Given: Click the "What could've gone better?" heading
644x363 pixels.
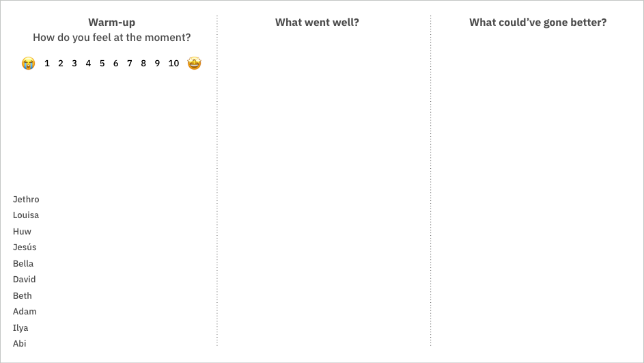Looking at the screenshot, I should click(538, 23).
